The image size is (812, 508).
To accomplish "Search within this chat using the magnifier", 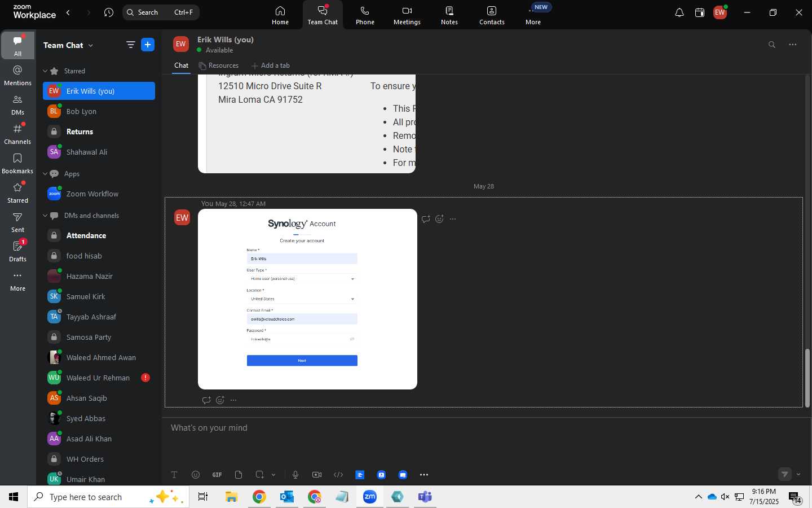I will click(x=772, y=45).
